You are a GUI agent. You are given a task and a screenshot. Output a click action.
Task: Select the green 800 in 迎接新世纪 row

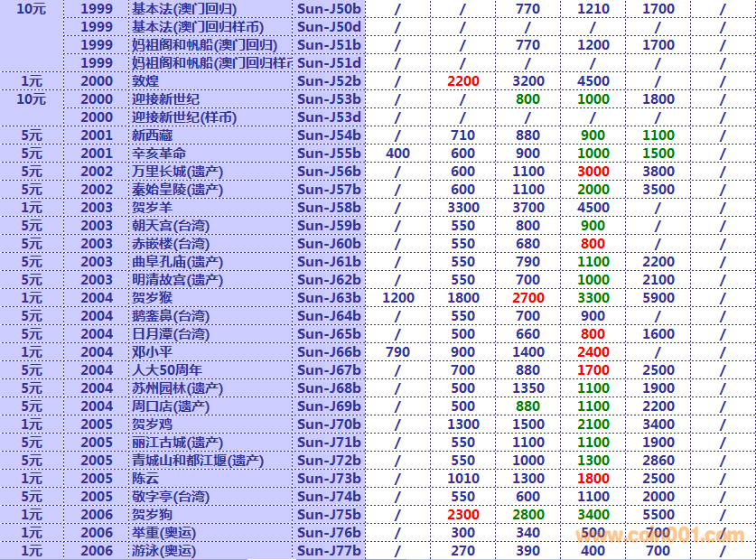click(x=527, y=99)
